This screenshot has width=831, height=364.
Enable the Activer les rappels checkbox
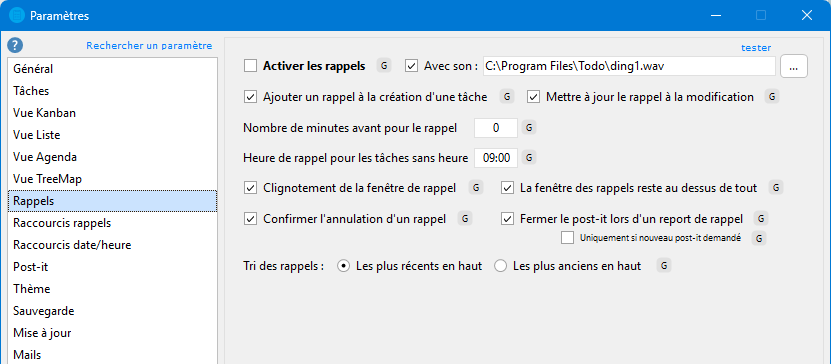[250, 66]
